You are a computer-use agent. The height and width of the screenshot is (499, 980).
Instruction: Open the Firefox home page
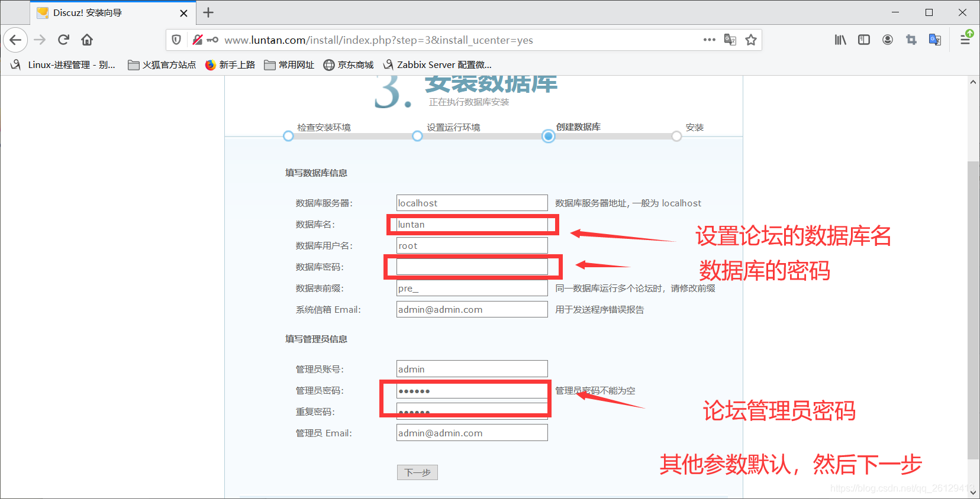point(87,40)
